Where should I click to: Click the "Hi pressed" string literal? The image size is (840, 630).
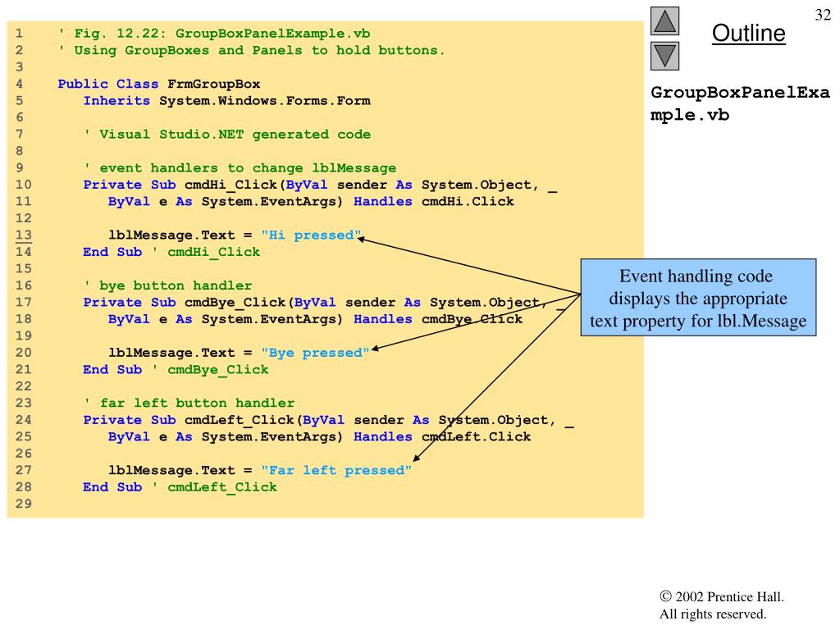point(311,235)
